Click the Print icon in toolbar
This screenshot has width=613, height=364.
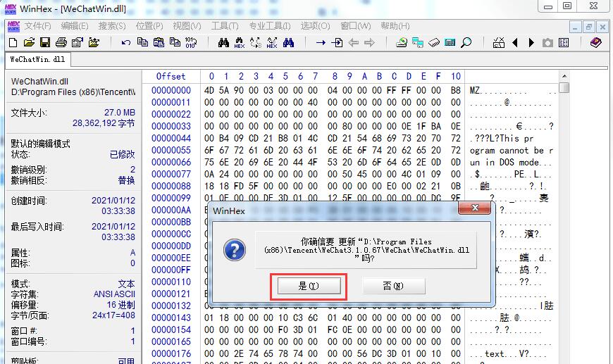point(61,43)
